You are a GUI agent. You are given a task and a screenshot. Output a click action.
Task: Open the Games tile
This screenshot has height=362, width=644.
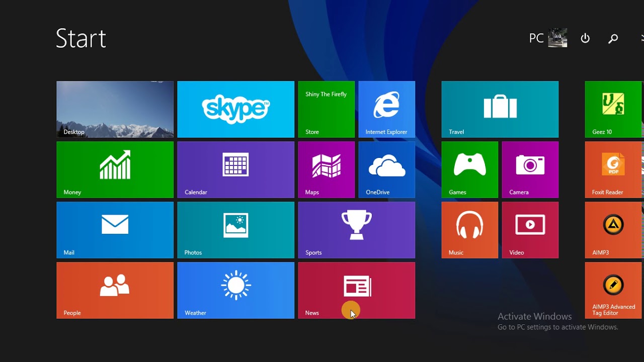[x=469, y=169]
